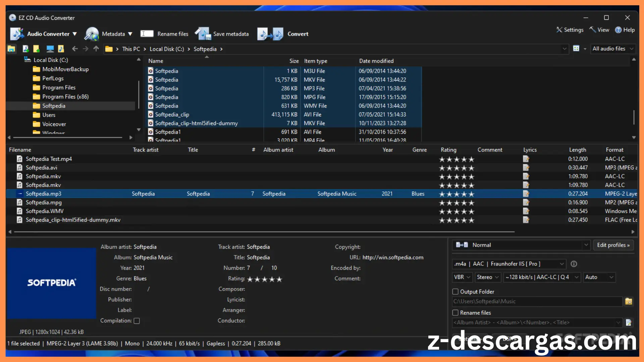This screenshot has width=644, height=362.
Task: Open the Help menu
Action: [625, 30]
